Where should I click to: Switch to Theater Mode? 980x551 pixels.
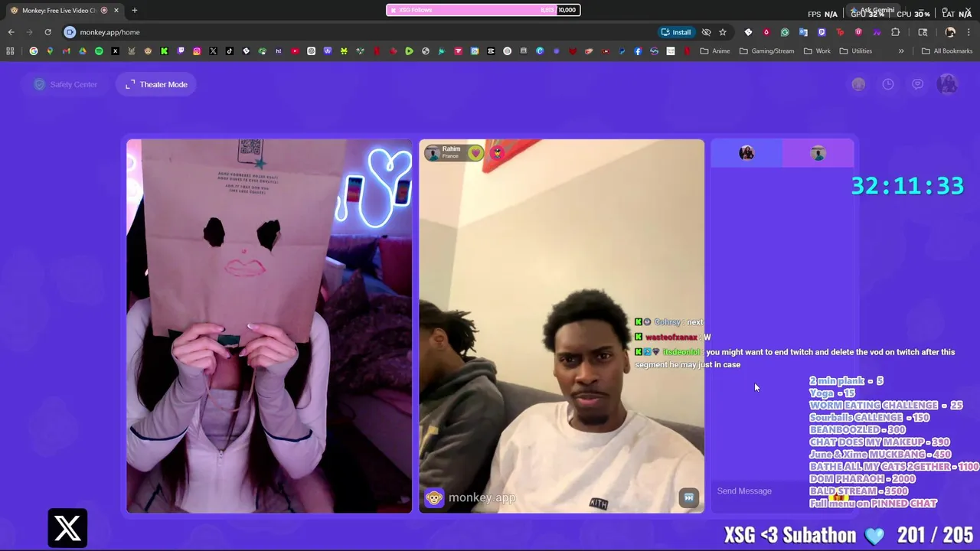(157, 84)
